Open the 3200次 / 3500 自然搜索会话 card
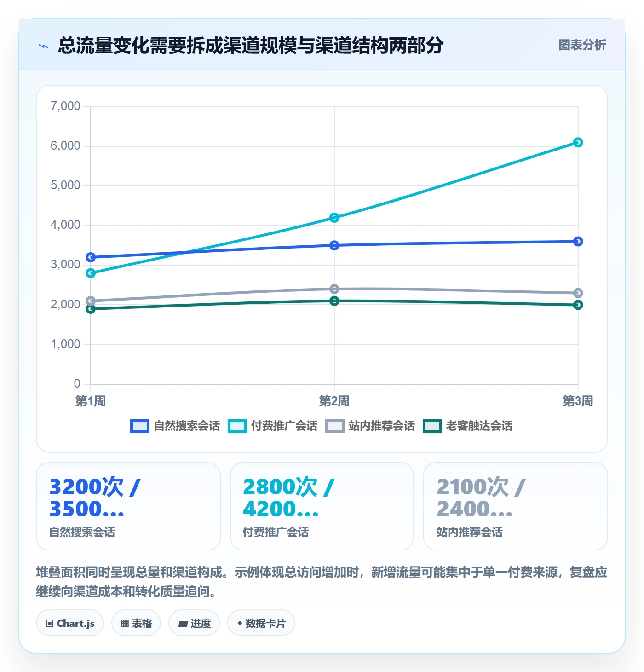The width and height of the screenshot is (644, 672). click(128, 506)
